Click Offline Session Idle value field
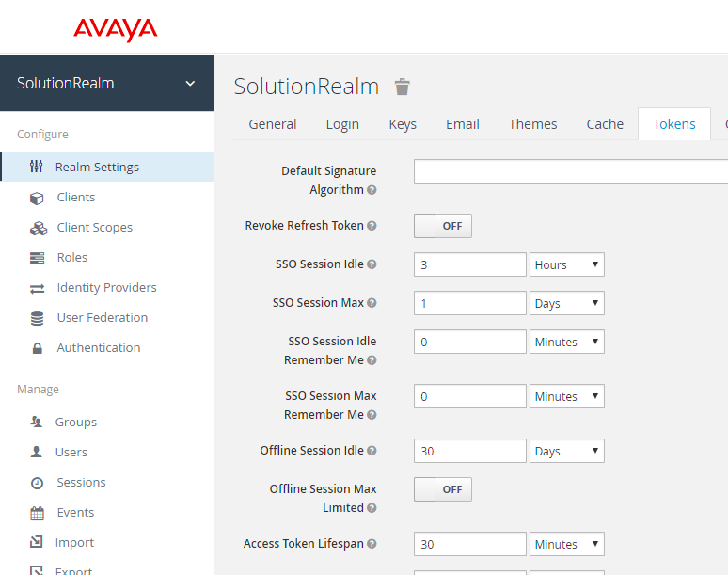The image size is (728, 575). 470,451
